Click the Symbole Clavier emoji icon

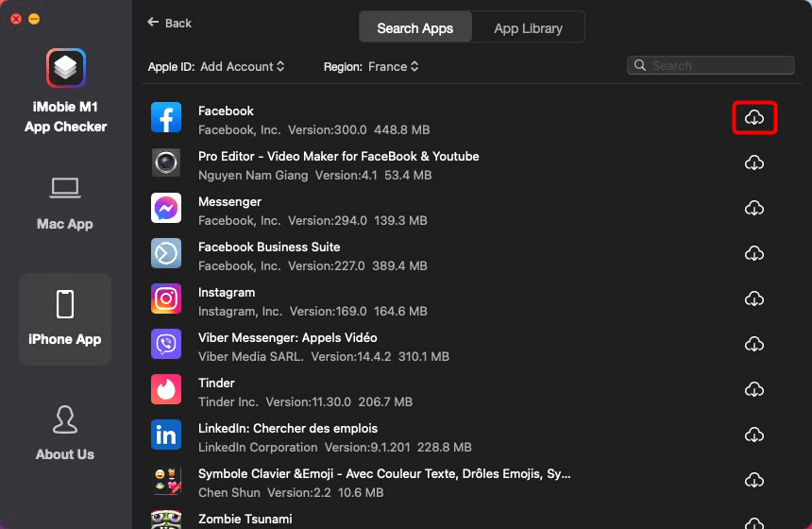click(x=166, y=480)
